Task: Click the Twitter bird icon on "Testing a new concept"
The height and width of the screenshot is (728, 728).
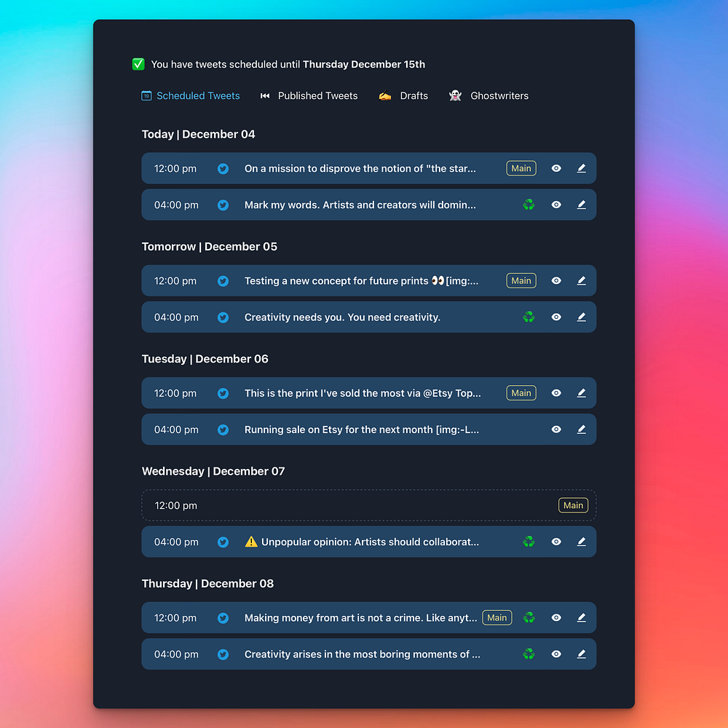Action: (223, 281)
